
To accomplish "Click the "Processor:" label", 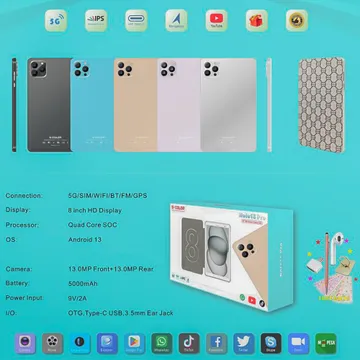I will [22, 225].
